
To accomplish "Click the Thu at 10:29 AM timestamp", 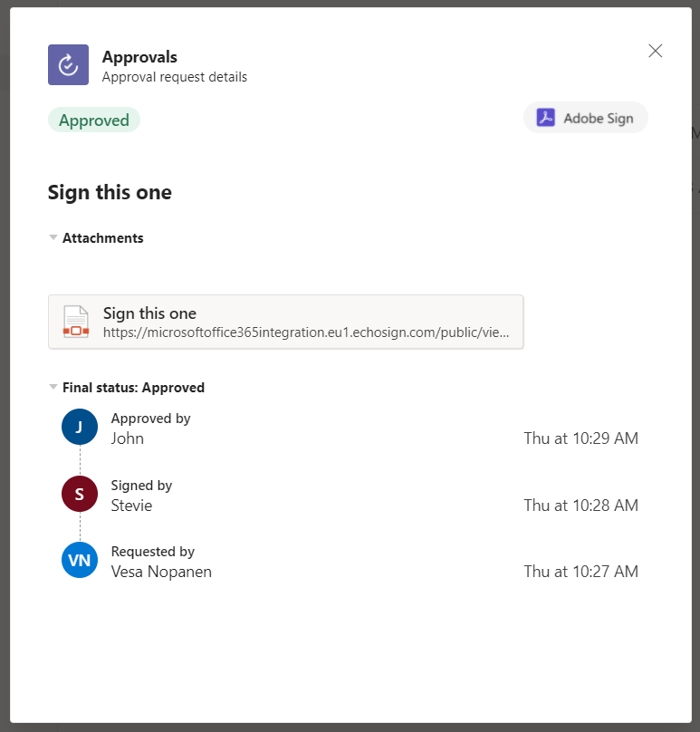I will tap(580, 438).
